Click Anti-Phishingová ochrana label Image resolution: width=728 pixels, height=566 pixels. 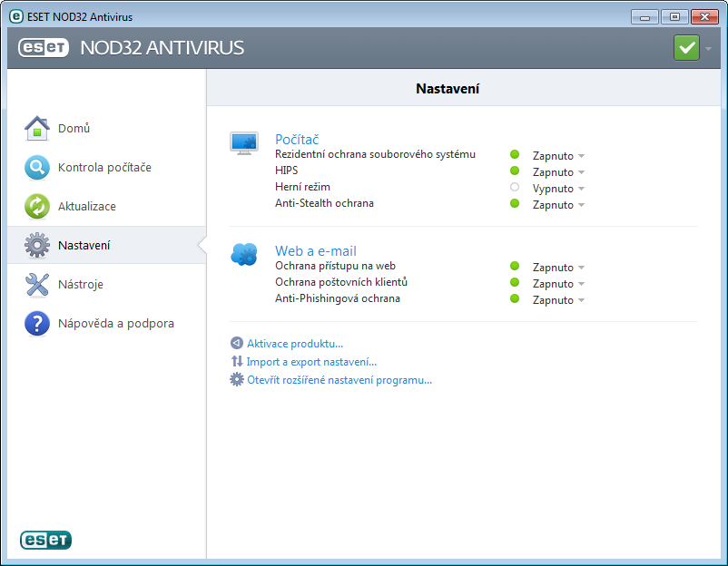pos(338,298)
